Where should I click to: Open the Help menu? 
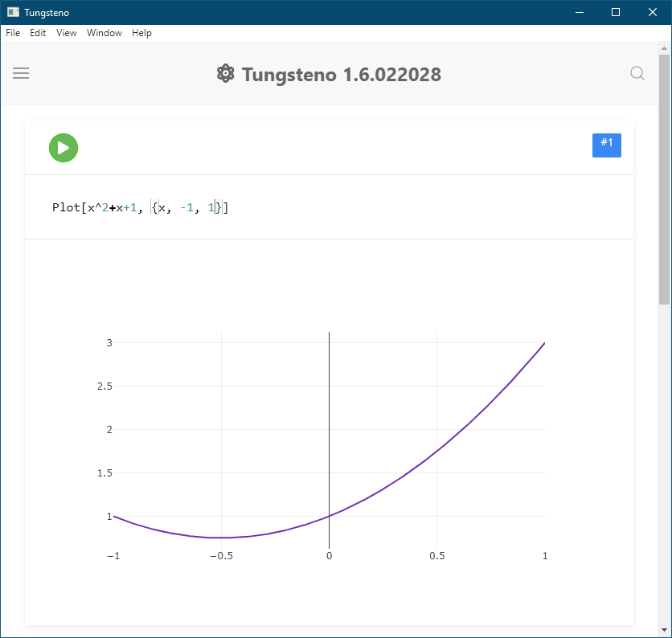pyautogui.click(x=141, y=33)
